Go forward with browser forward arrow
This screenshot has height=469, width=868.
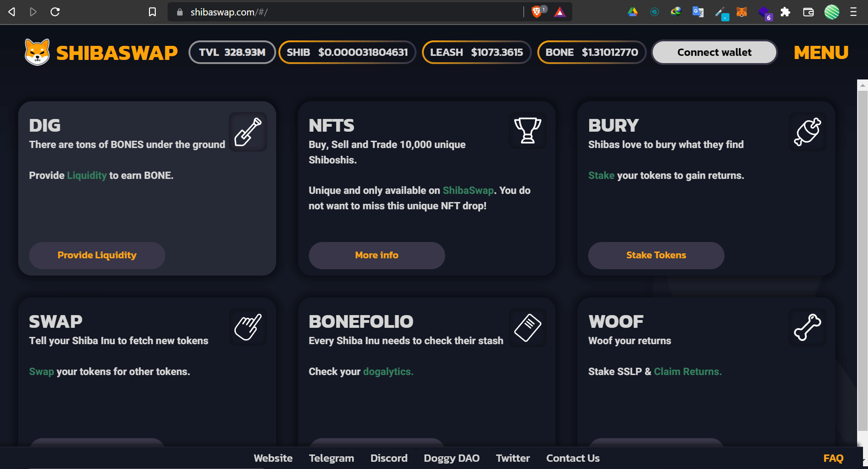[33, 12]
